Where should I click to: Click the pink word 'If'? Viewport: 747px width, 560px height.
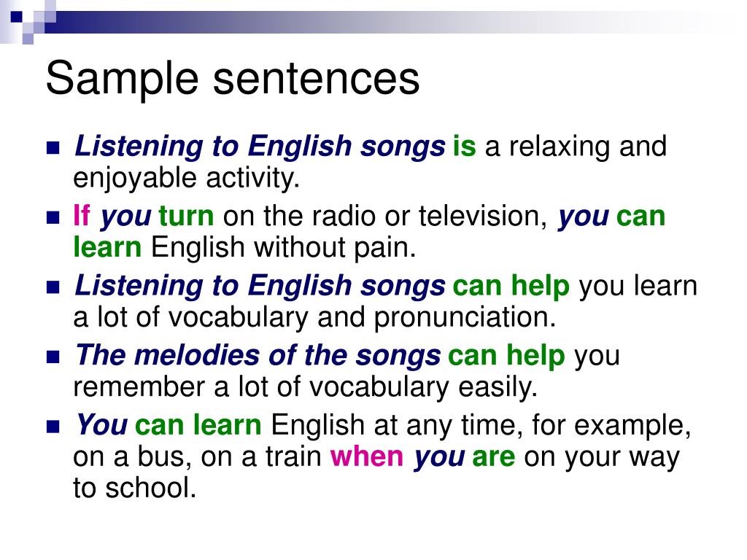pyautogui.click(x=82, y=215)
